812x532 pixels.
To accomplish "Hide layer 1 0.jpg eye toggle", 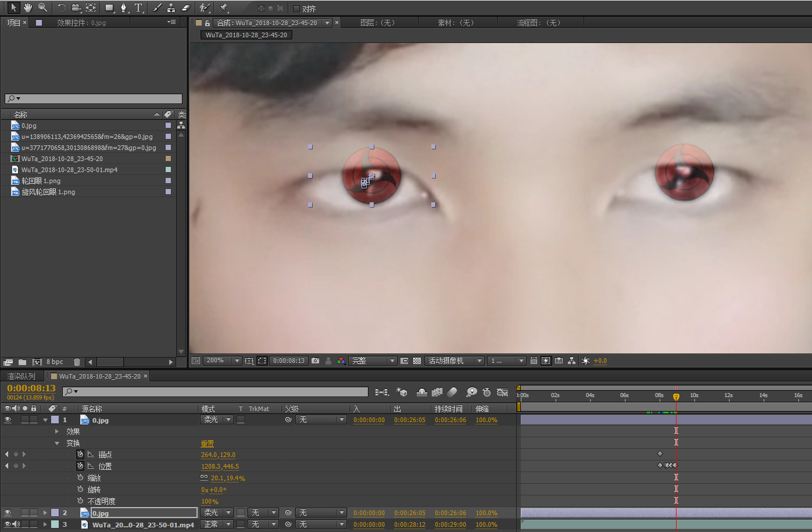I will 8,420.
